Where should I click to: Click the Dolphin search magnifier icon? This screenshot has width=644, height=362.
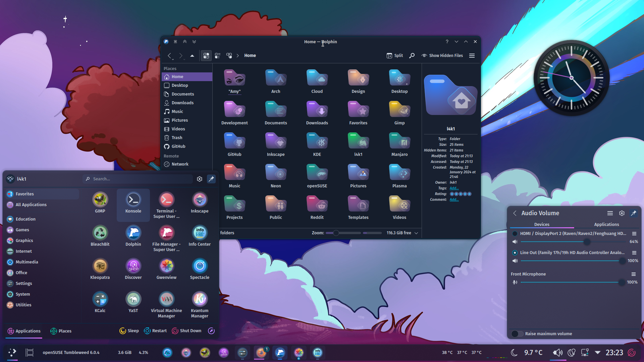(412, 56)
